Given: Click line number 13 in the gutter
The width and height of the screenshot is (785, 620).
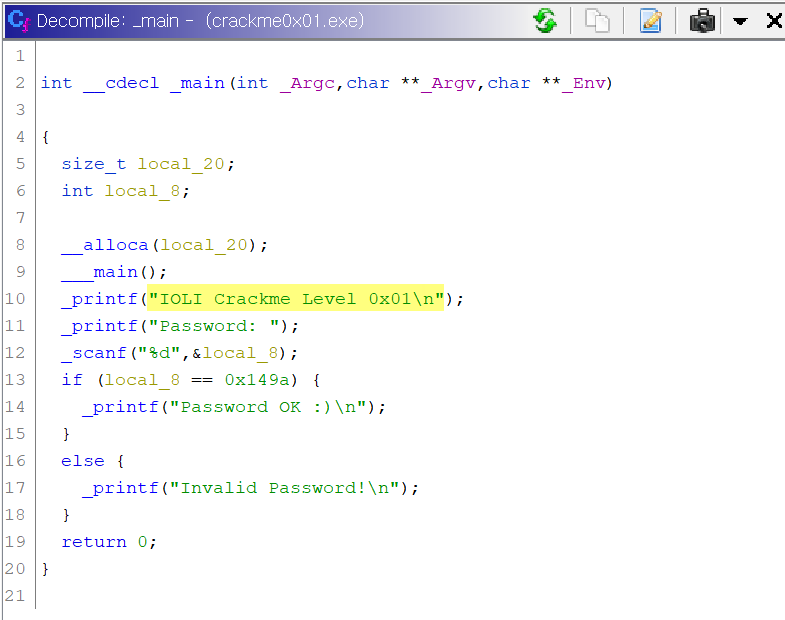Looking at the screenshot, I should [15, 380].
